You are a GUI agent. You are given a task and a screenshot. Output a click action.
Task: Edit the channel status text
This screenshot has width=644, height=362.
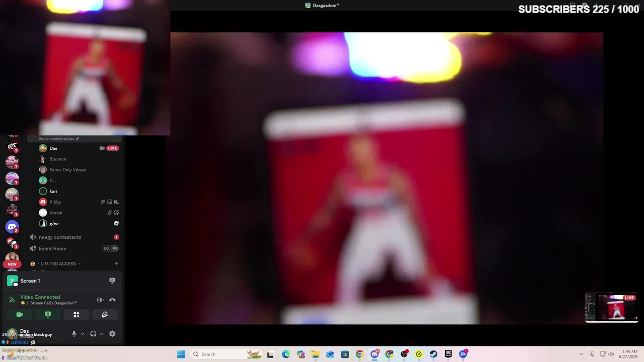coord(59,139)
